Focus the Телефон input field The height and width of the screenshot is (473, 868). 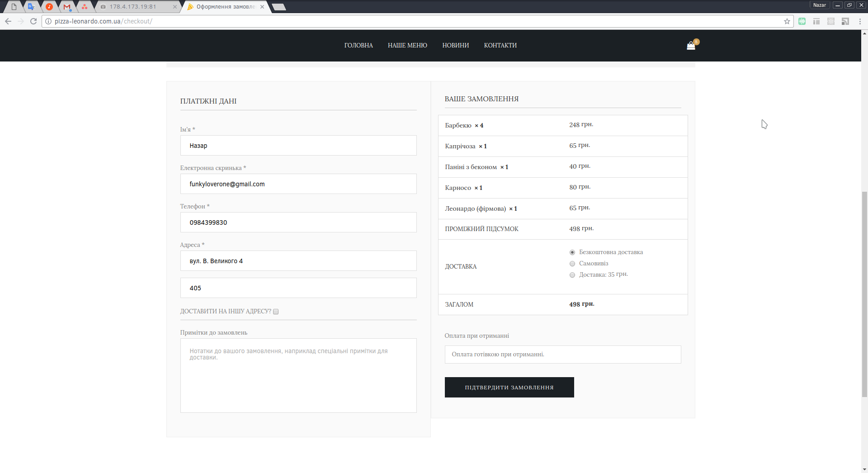pyautogui.click(x=298, y=222)
